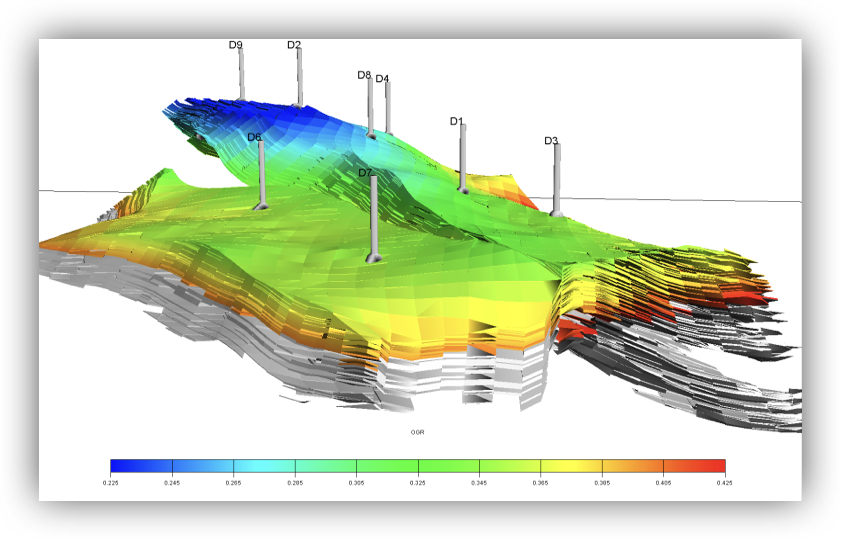This screenshot has width=841, height=540.
Task: Click the 0.225 legend minimum value
Action: (x=110, y=482)
